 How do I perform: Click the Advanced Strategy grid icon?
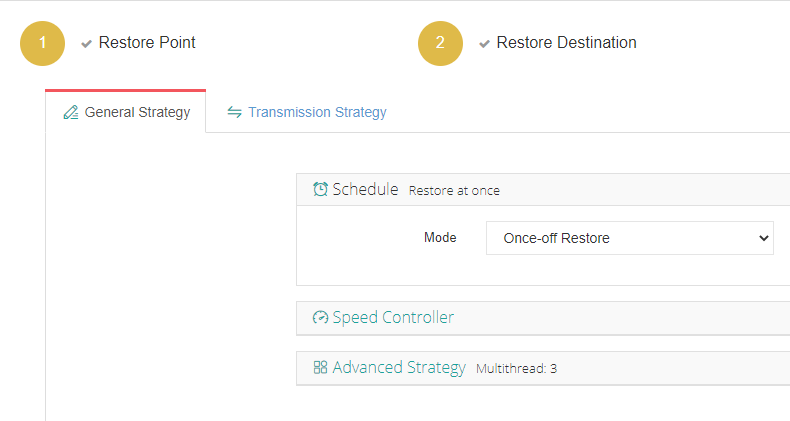(x=320, y=367)
